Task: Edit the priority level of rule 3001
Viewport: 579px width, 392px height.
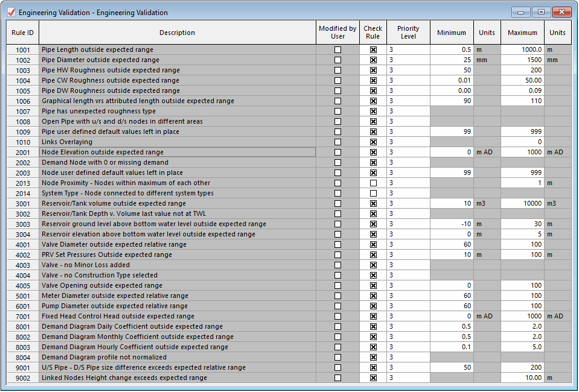Action: click(408, 203)
